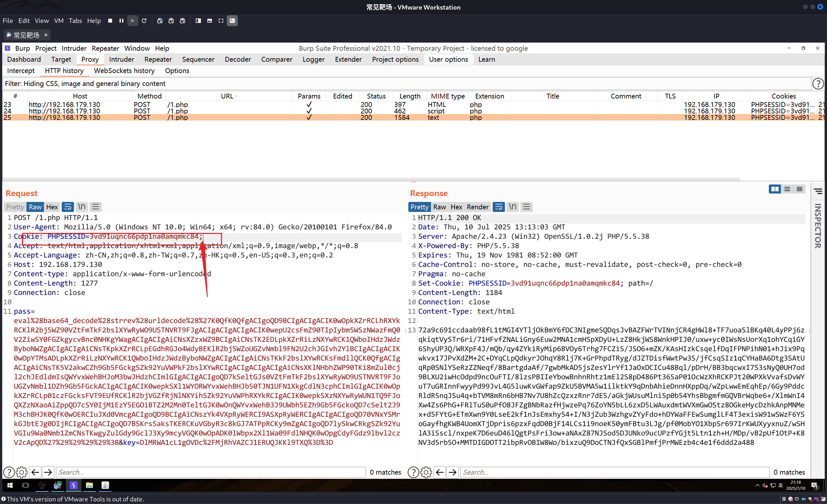Switch Request view to Hex

click(x=52, y=207)
